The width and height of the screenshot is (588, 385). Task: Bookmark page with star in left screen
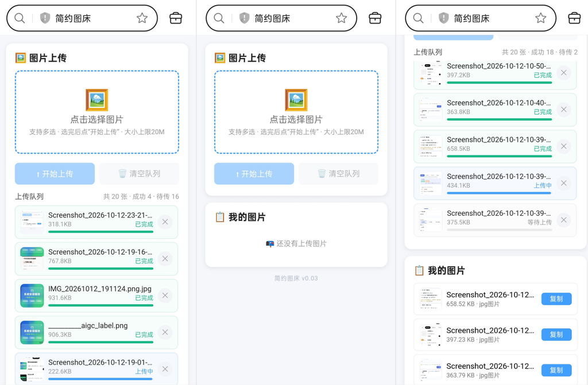[142, 18]
